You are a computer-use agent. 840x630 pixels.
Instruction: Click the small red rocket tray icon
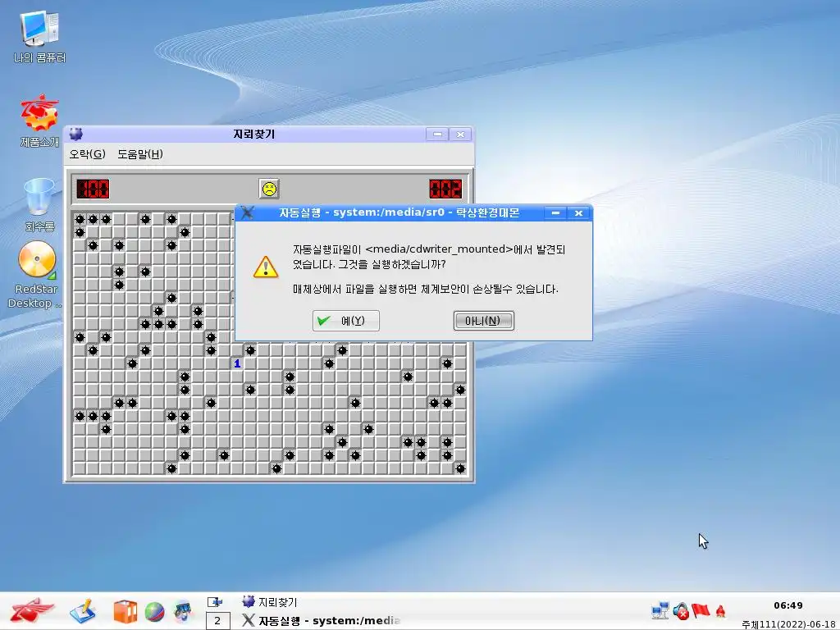(720, 610)
